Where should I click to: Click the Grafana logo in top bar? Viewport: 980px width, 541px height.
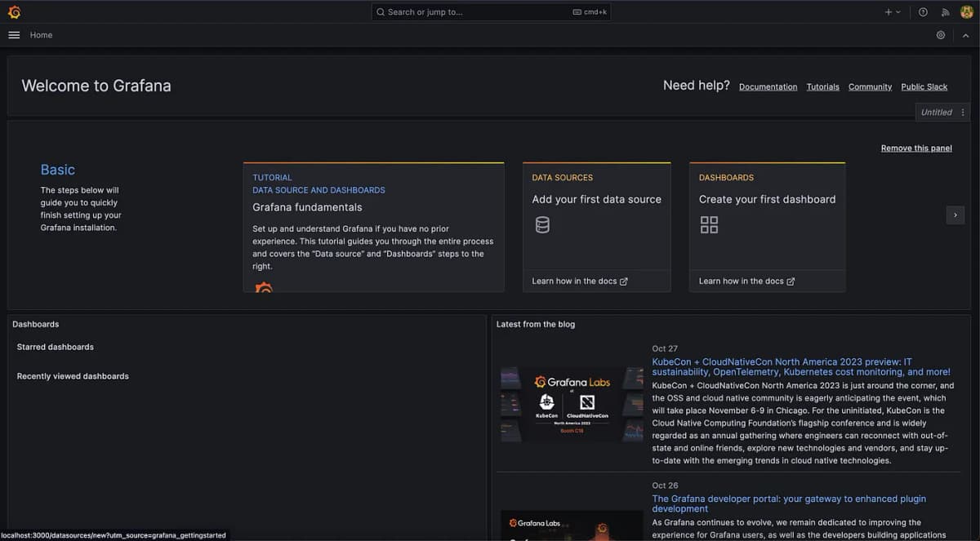pos(14,12)
